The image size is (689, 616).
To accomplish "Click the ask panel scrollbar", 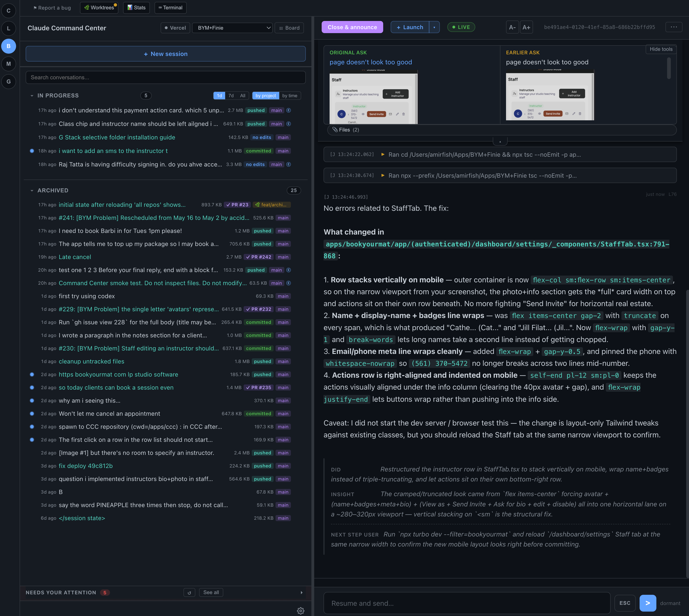I will (669, 68).
